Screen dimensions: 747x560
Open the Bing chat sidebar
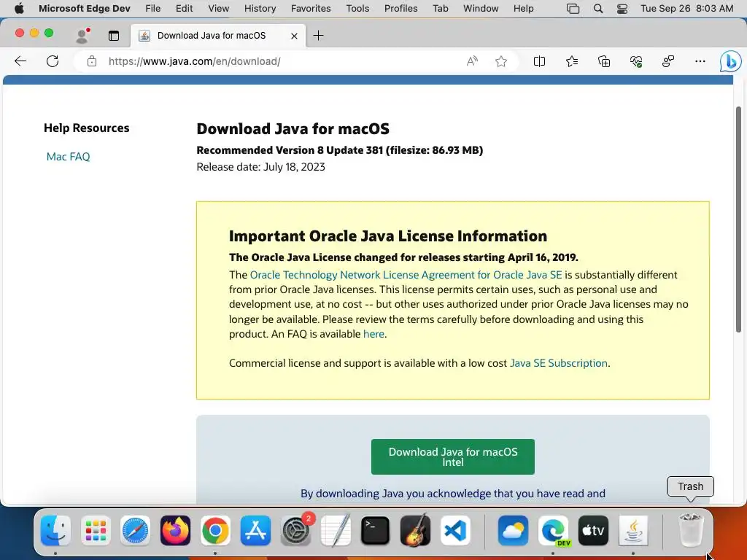tap(730, 61)
